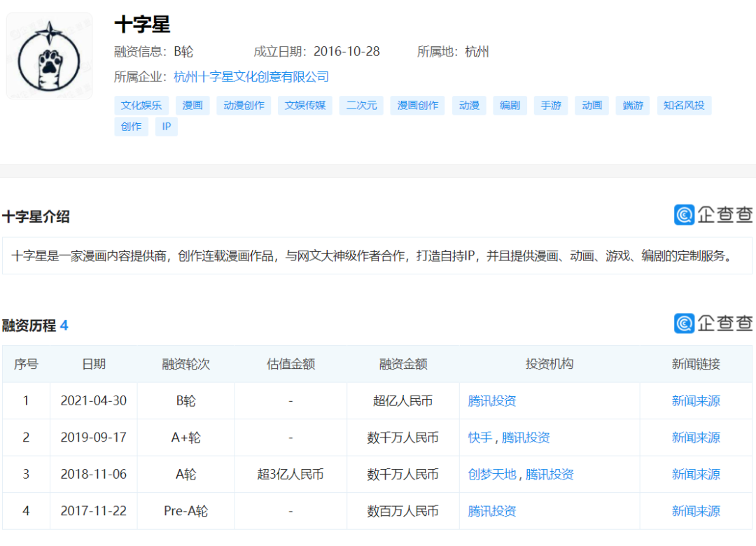Select the 动漫 tag
Screen dimensions: 756x546
click(x=469, y=105)
